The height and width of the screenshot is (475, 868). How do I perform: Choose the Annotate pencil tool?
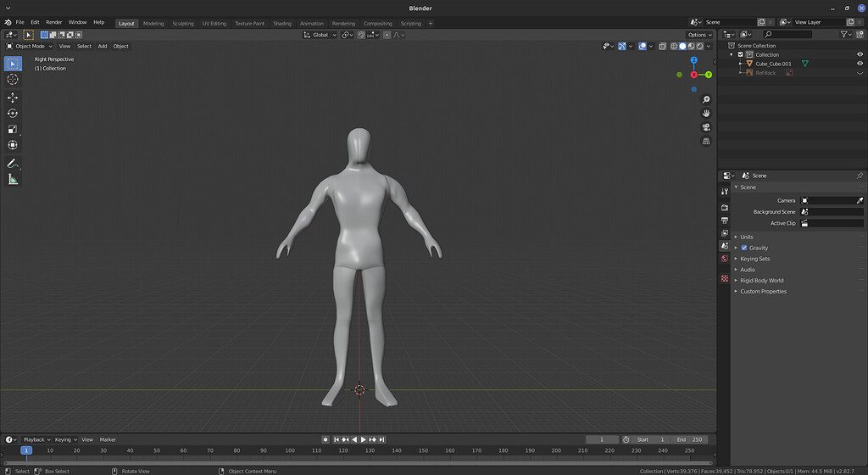pyautogui.click(x=13, y=164)
